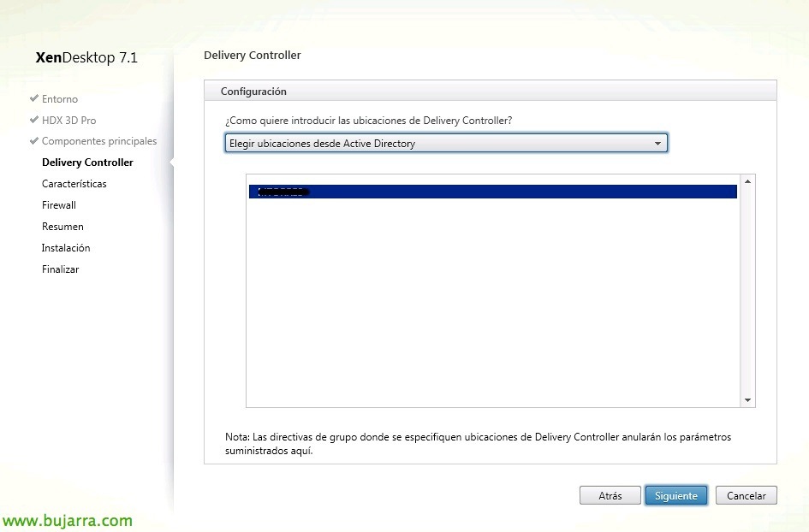Screen dimensions: 809x532
Task: Open the Delivery Controller location dropdown
Action: point(446,144)
